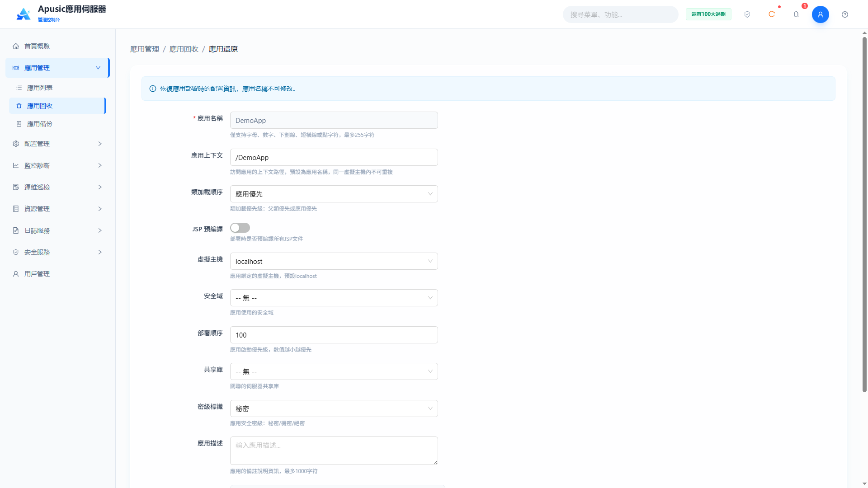Click the 監控診斷 chart icon
The width and height of the screenshot is (868, 488).
pyautogui.click(x=16, y=165)
